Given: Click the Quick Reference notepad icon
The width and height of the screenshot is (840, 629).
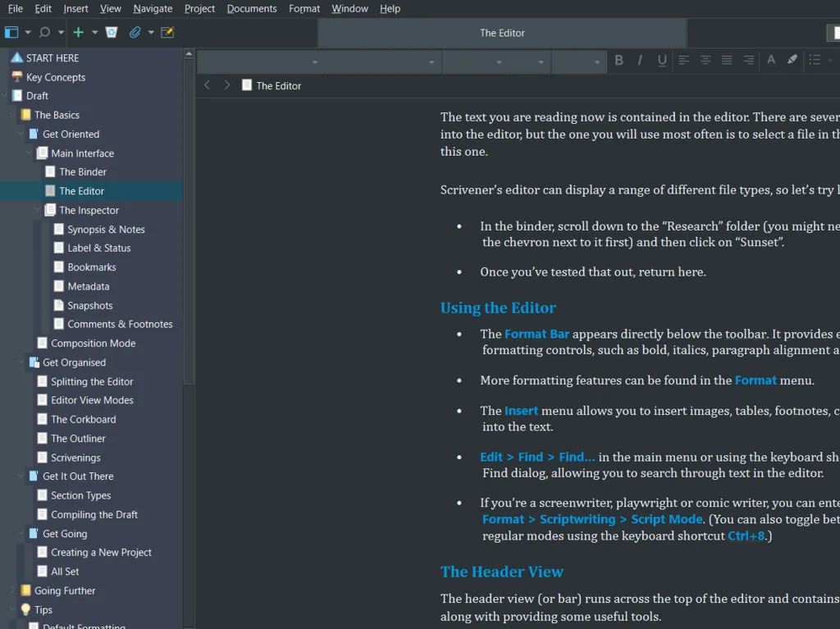Looking at the screenshot, I should click(x=168, y=33).
